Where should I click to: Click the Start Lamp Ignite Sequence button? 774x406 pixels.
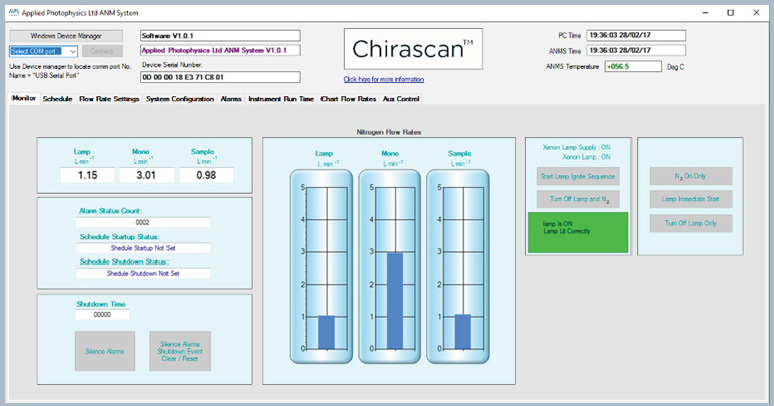pyautogui.click(x=578, y=176)
